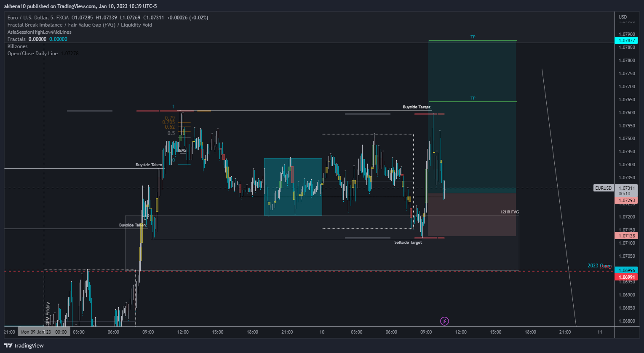Image resolution: width=644 pixels, height=353 pixels.
Task: Select the 0.5 Fibonacci level label
Action: (x=171, y=133)
